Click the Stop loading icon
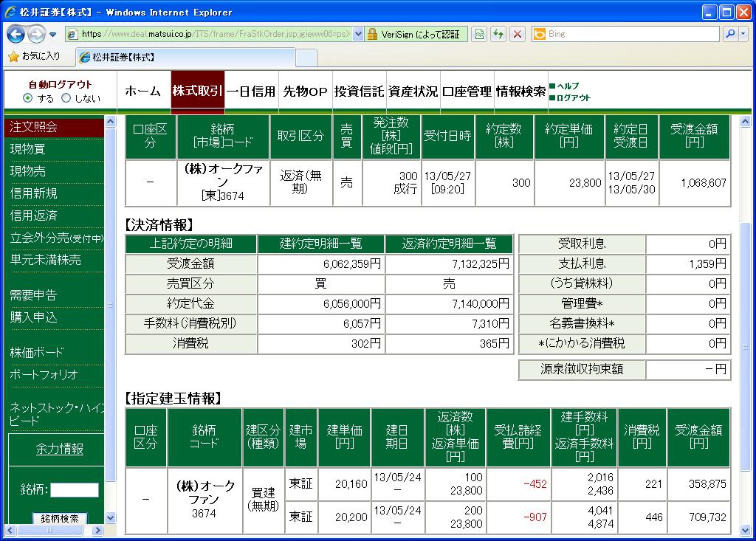Screen dimensions: 756x541 tap(518, 34)
